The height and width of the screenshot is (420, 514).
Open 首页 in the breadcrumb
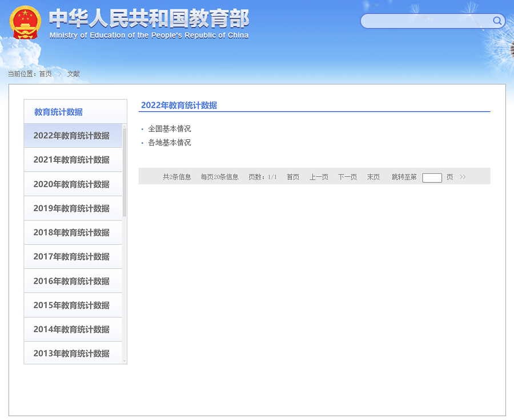[x=45, y=74]
